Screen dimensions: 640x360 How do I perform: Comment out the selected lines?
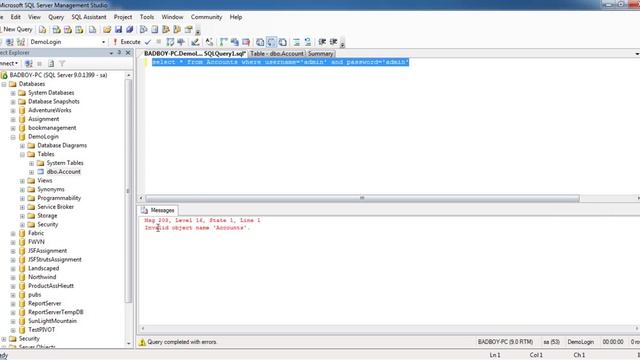click(296, 42)
